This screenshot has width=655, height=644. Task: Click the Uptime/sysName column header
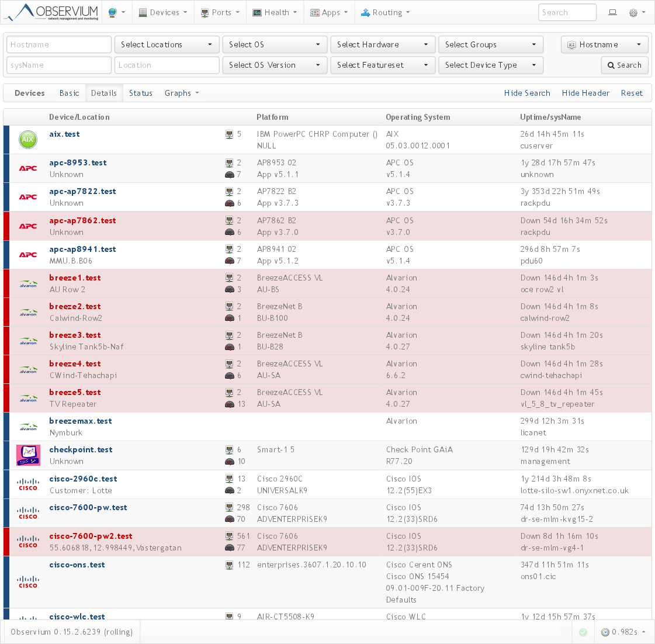(550, 117)
